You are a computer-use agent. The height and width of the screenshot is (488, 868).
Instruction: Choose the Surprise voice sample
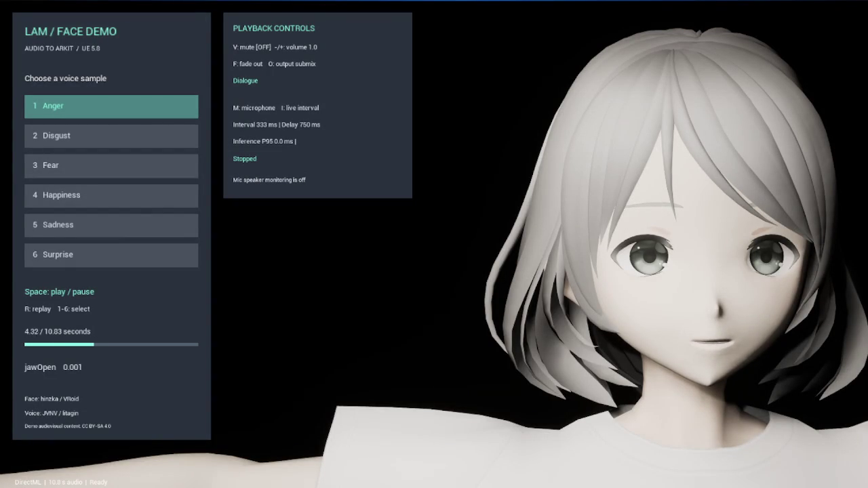click(x=111, y=256)
